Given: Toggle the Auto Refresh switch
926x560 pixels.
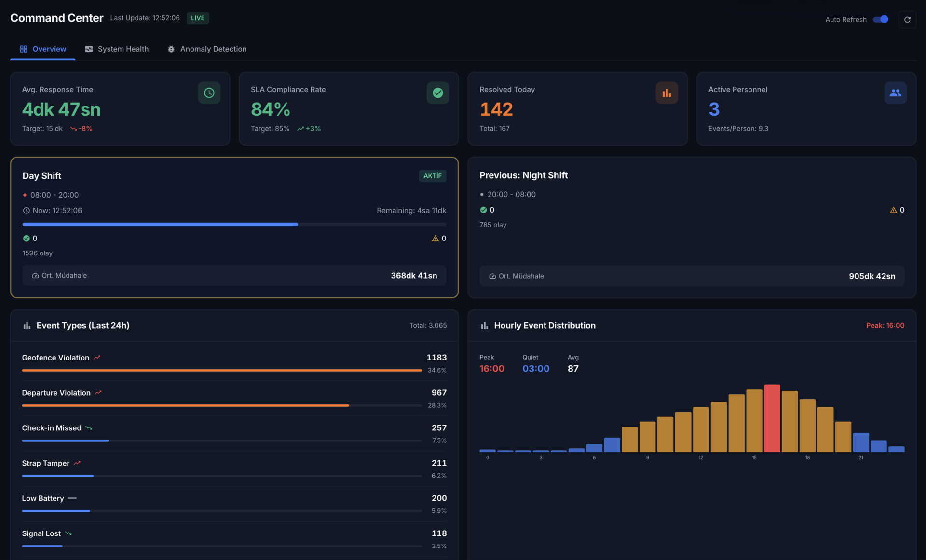Looking at the screenshot, I should [x=880, y=19].
